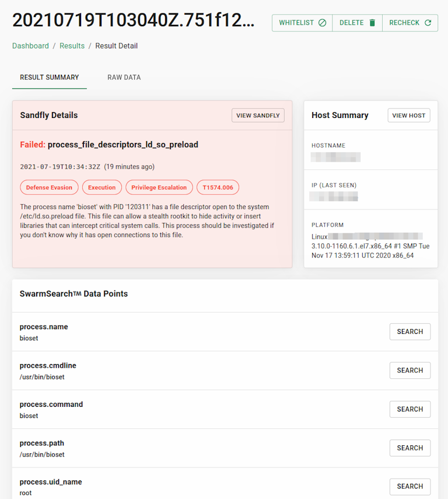448x499 pixels.
Task: Search for process.uid_name root
Action: [410, 487]
